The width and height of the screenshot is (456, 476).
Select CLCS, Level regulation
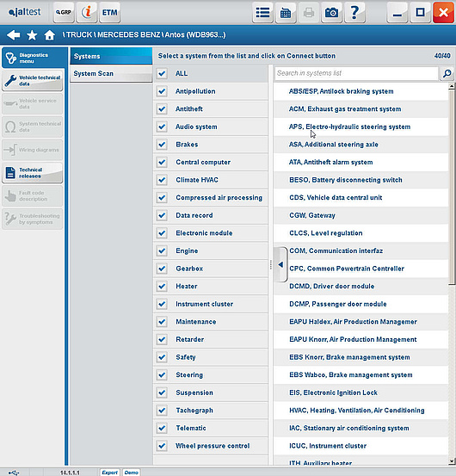coord(361,233)
